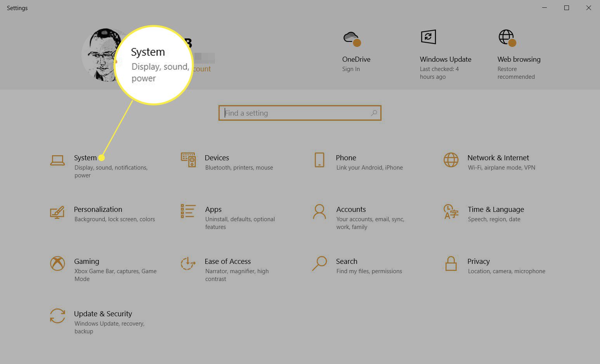
Task: Select the Search magnifier category icon
Action: coord(319,263)
